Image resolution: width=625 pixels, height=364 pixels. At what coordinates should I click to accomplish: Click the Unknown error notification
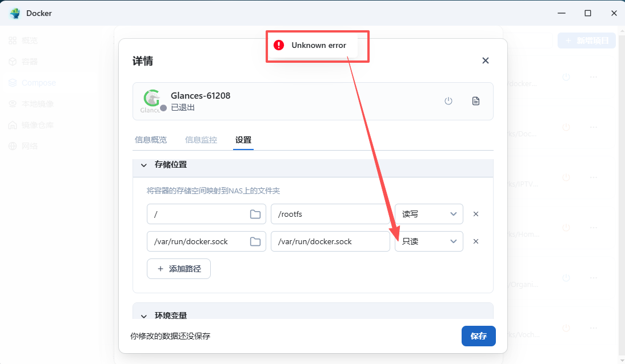pyautogui.click(x=312, y=46)
